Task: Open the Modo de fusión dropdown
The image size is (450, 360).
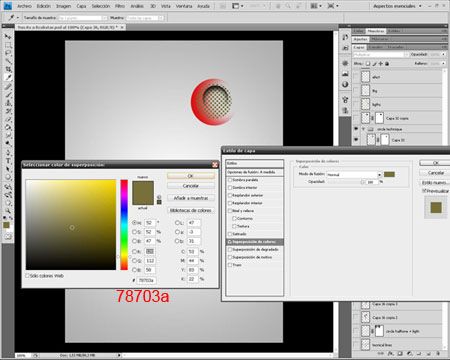Action: point(354,174)
